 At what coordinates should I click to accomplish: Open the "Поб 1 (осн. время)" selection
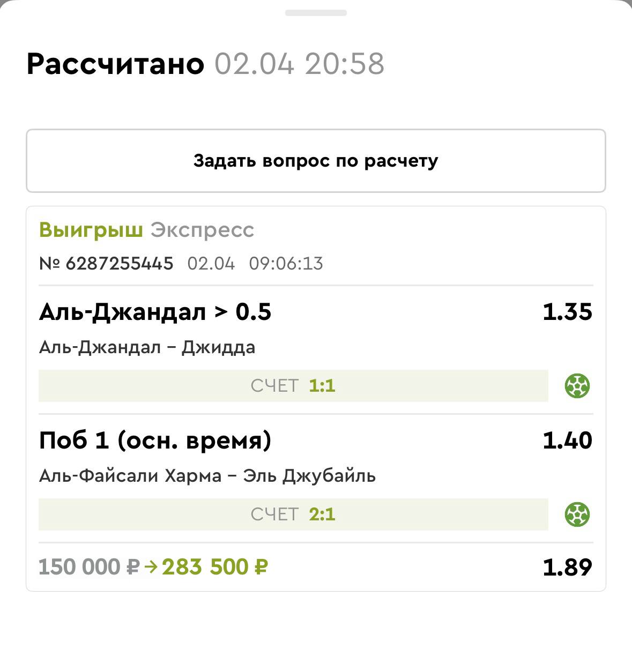coord(155,440)
